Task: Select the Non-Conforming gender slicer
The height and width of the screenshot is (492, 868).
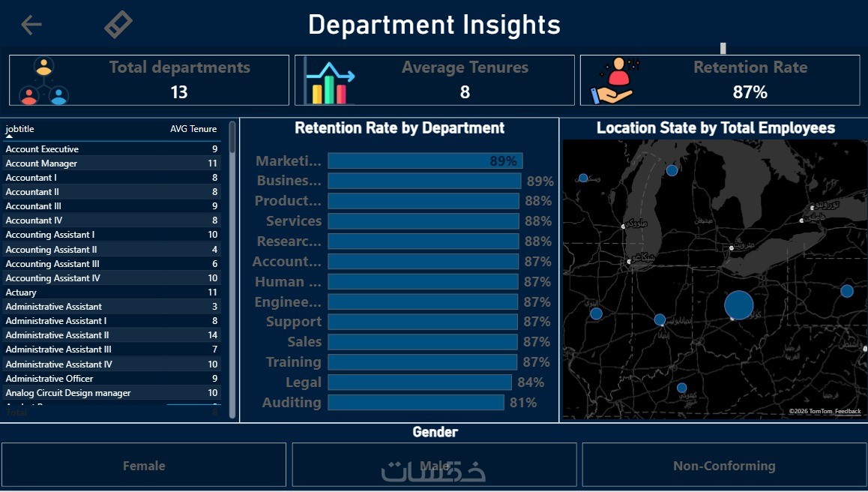Action: [724, 465]
